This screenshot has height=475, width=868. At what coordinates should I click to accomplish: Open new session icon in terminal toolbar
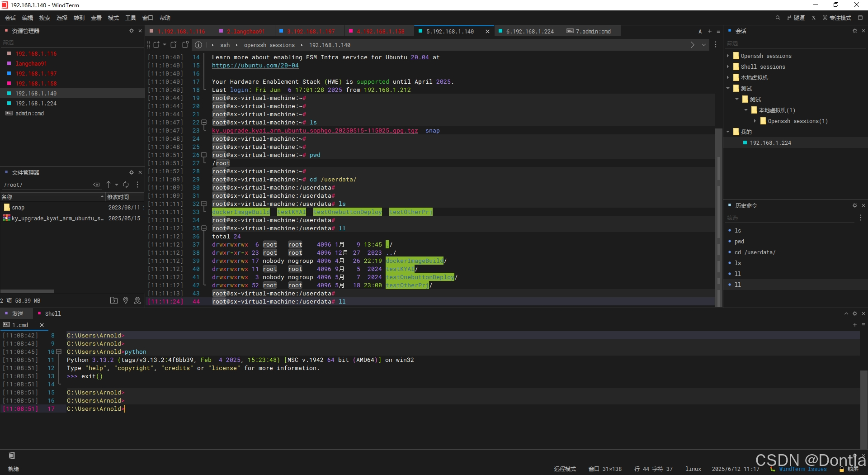pos(156,45)
